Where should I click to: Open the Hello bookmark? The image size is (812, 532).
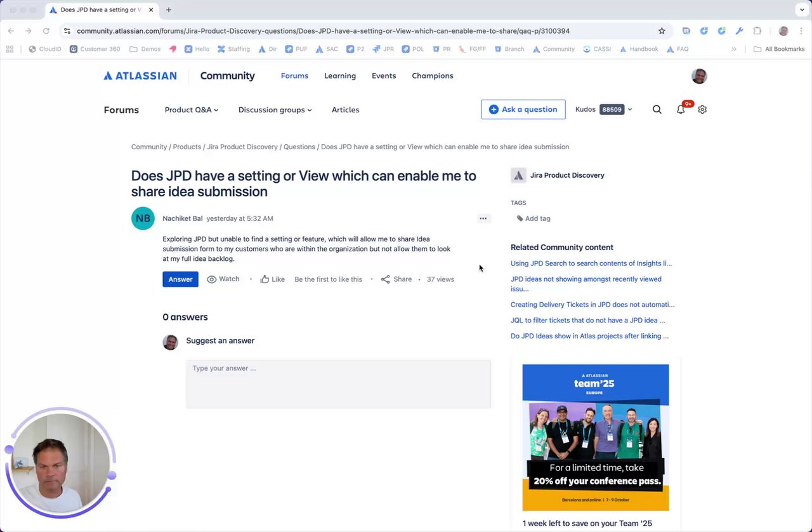pos(197,49)
